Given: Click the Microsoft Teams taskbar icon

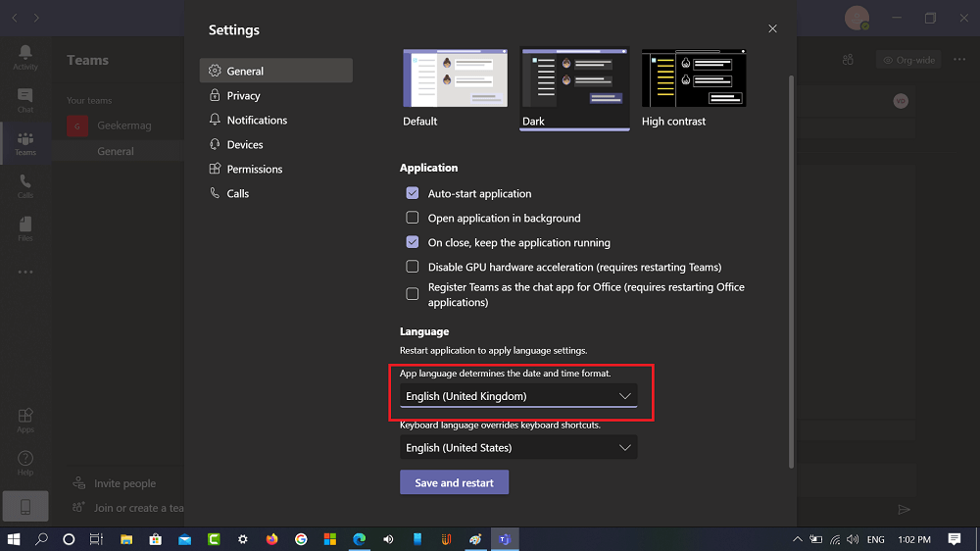Looking at the screenshot, I should tap(505, 539).
